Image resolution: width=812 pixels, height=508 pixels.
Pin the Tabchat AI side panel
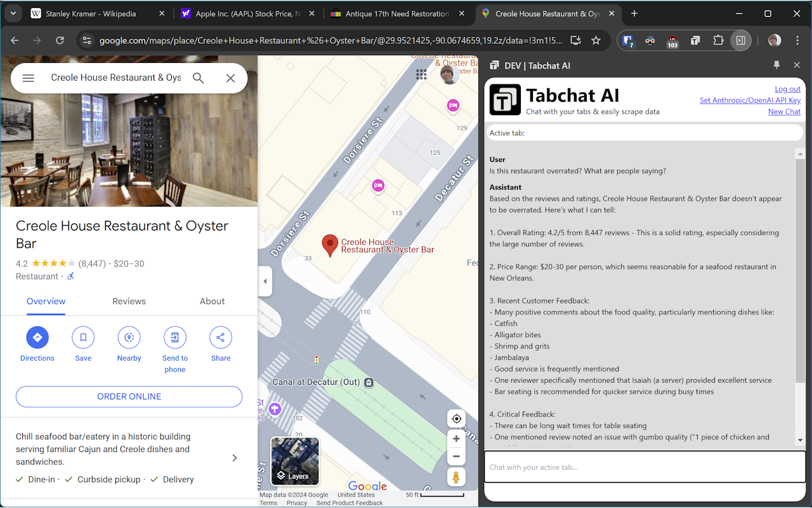(776, 65)
